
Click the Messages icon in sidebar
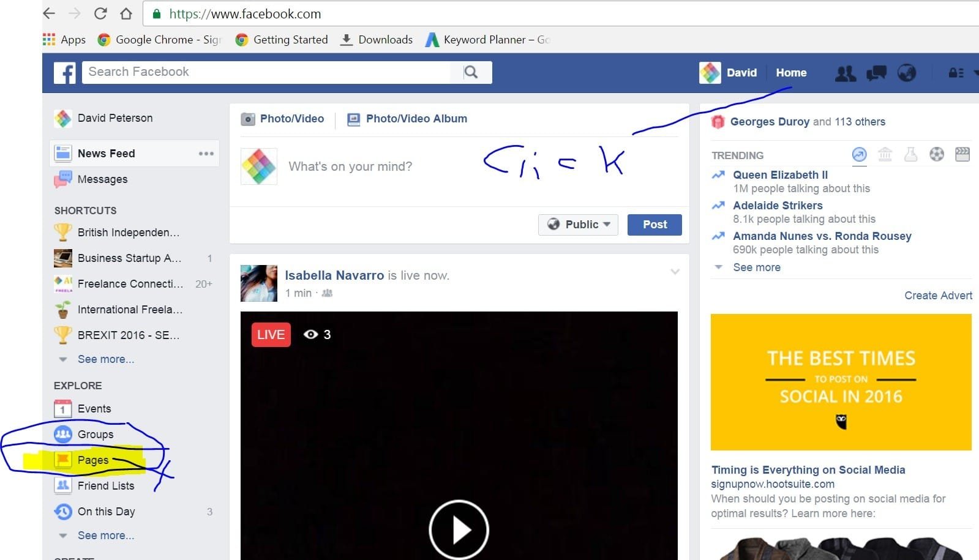click(63, 179)
